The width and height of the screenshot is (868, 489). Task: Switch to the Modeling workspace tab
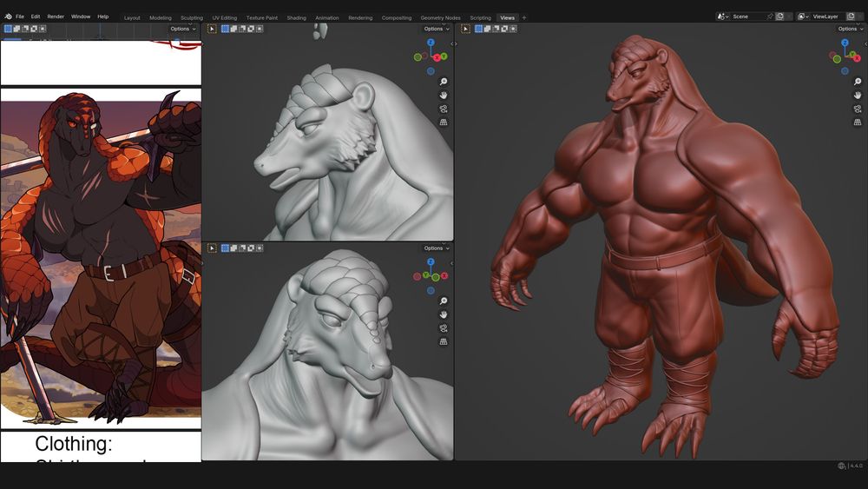161,17
